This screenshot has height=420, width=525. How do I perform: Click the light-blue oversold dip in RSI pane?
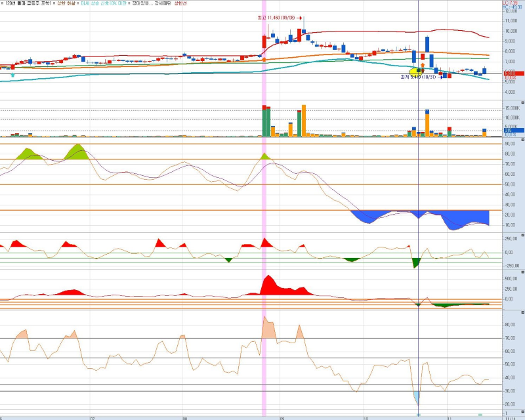417,397
